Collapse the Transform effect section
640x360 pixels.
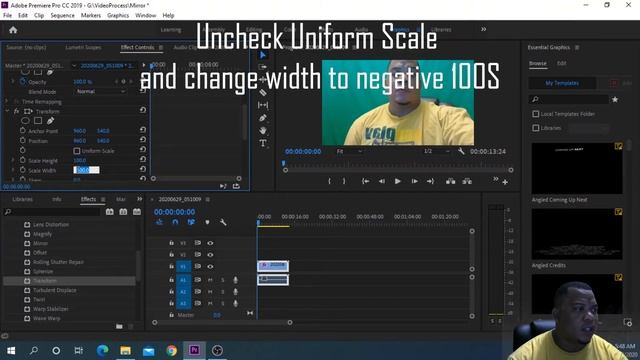[7, 111]
